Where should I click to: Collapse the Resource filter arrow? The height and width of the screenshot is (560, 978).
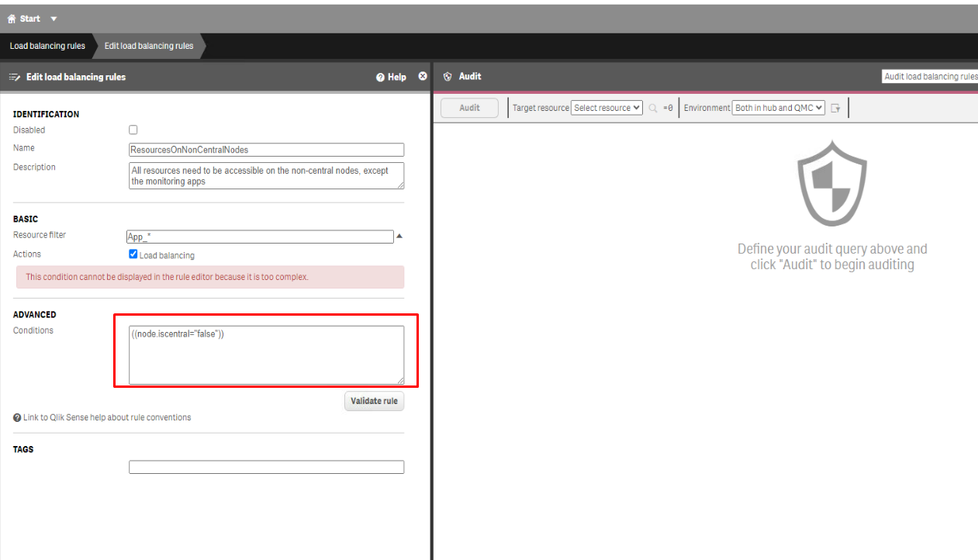tap(399, 236)
